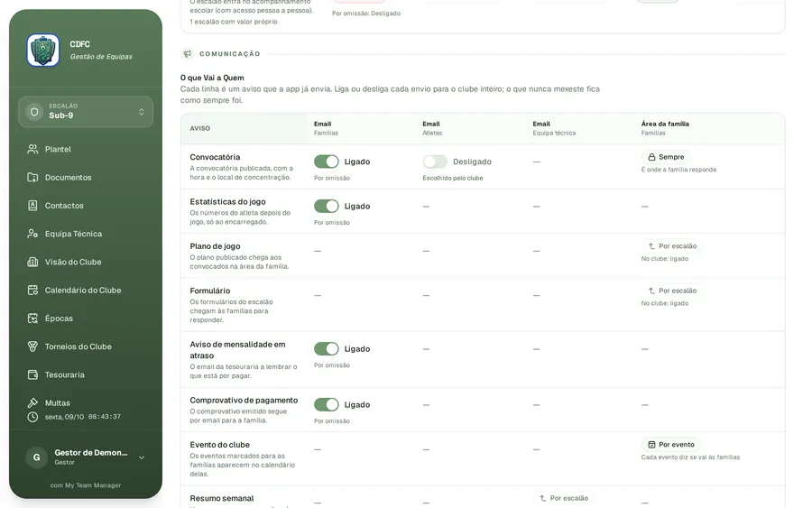Expand the Gestor de Demonstração user menu chevron
Screen dimensions: 812x508
pos(142,457)
